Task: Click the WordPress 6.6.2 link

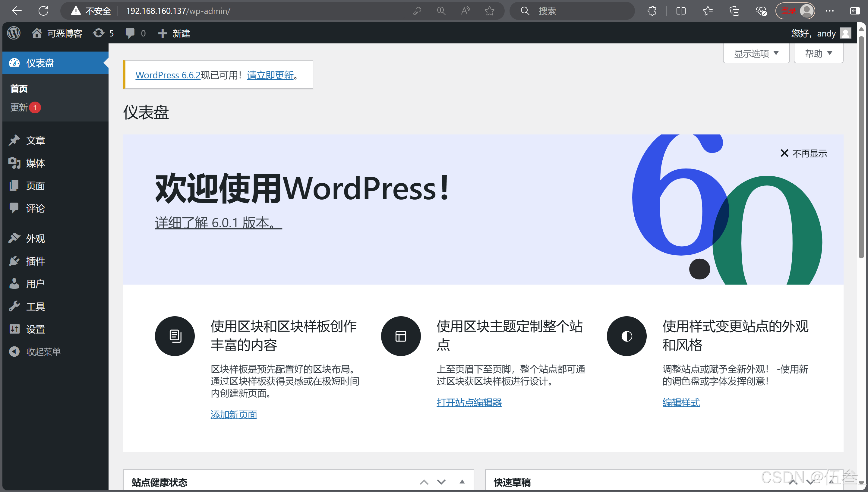Action: click(168, 75)
